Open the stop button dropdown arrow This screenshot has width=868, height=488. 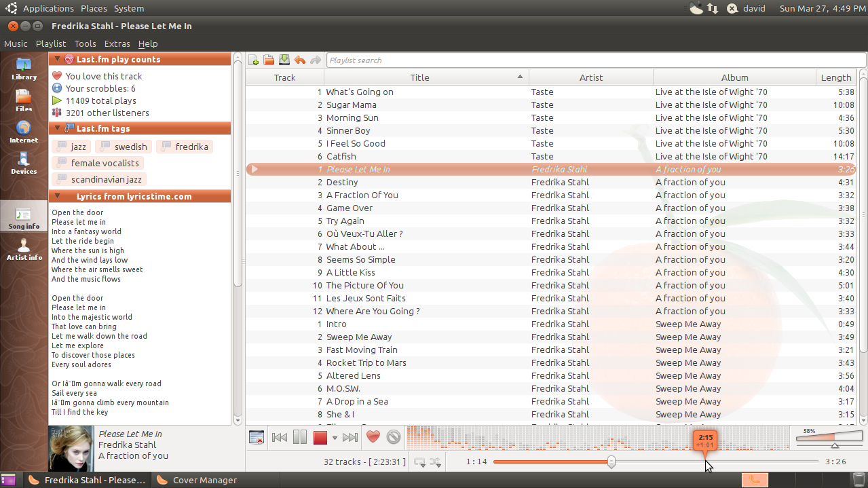333,438
